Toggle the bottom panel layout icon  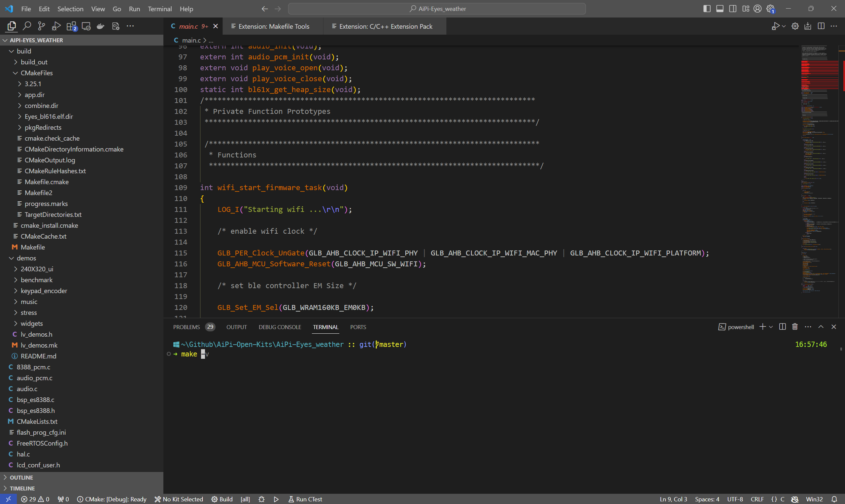[720, 9]
